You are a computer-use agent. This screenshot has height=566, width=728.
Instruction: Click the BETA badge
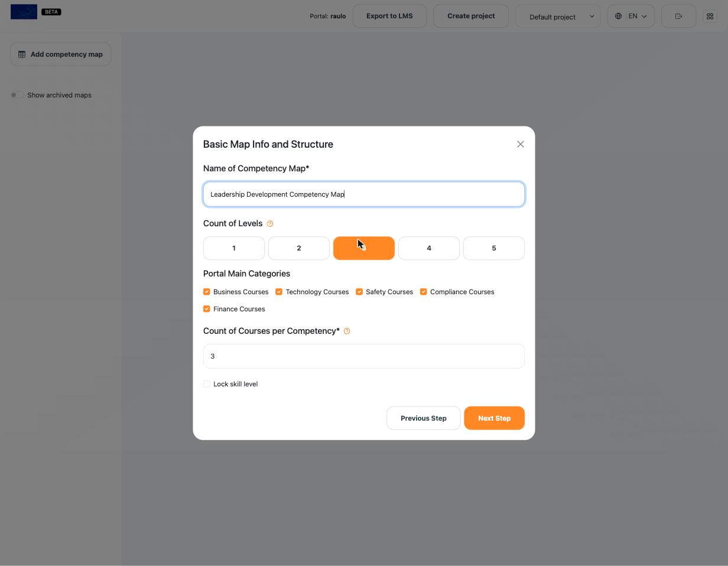[51, 12]
